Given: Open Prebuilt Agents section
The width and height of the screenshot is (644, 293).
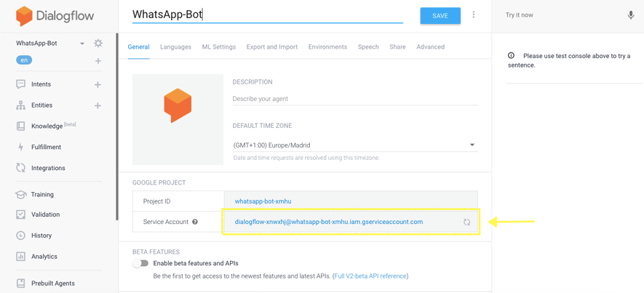Looking at the screenshot, I should tap(53, 283).
